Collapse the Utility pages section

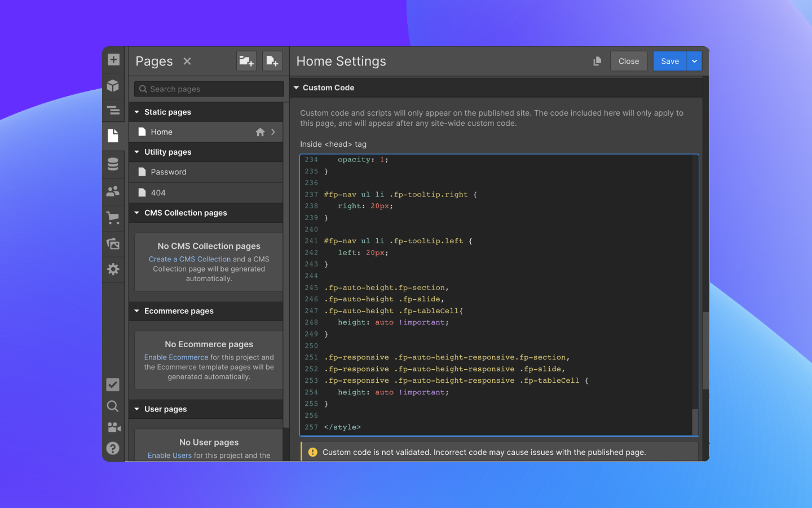pyautogui.click(x=137, y=152)
